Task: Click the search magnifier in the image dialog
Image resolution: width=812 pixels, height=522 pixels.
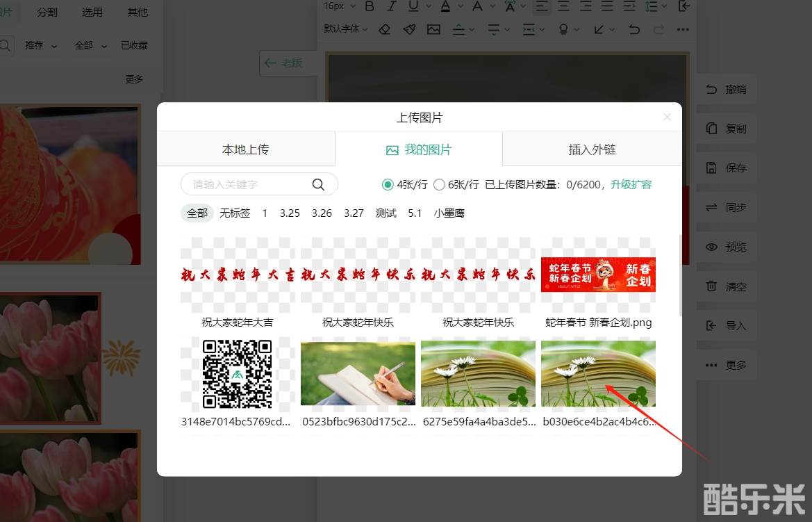Action: pos(318,184)
